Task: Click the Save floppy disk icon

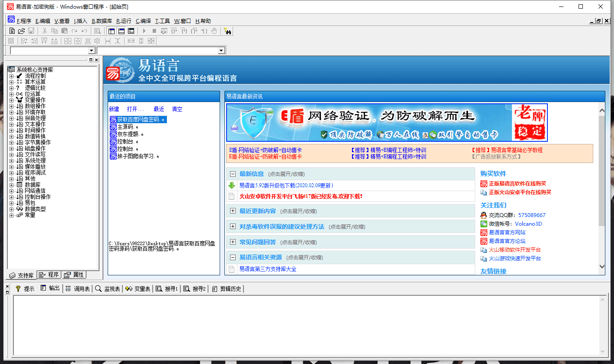Action: point(31,31)
